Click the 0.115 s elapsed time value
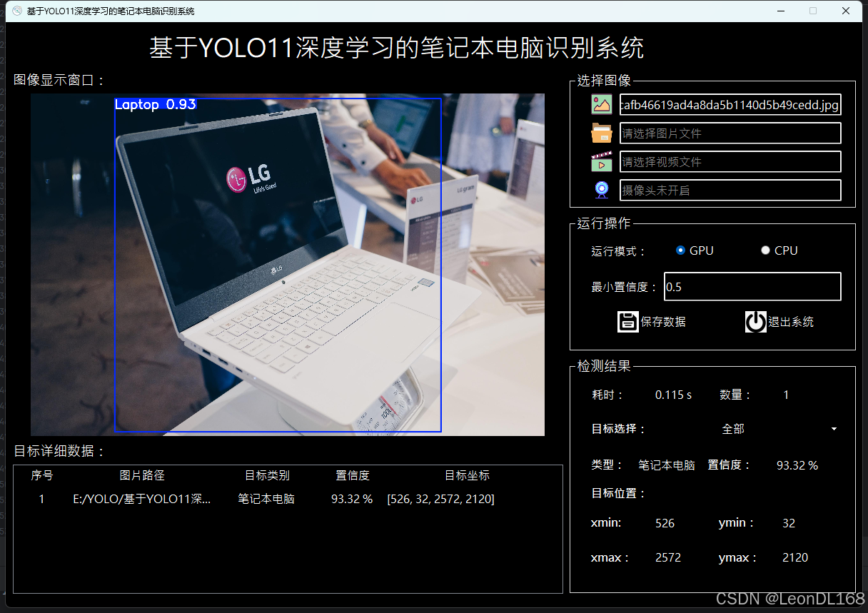 click(673, 395)
